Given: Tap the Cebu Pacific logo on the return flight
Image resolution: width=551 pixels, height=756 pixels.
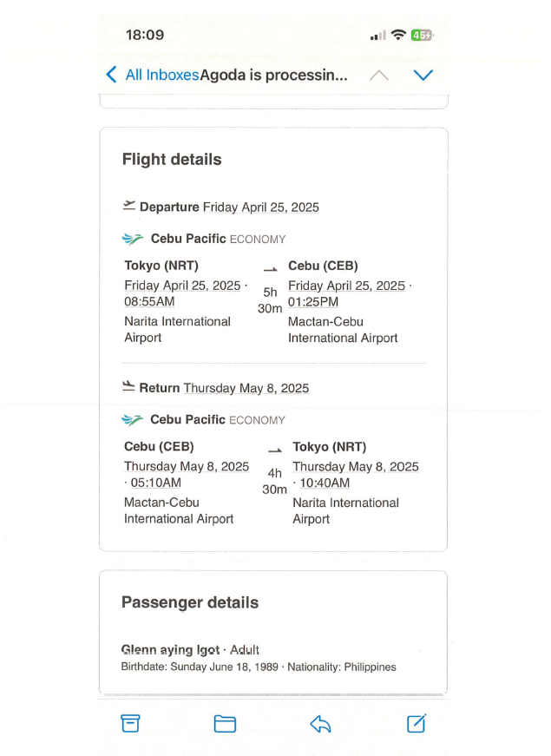Looking at the screenshot, I should click(133, 420).
